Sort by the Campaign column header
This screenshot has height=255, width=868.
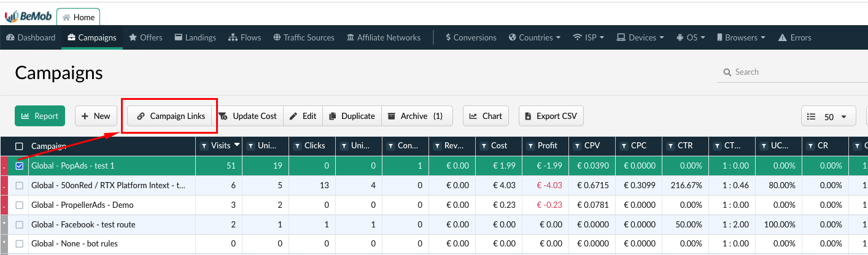click(49, 146)
